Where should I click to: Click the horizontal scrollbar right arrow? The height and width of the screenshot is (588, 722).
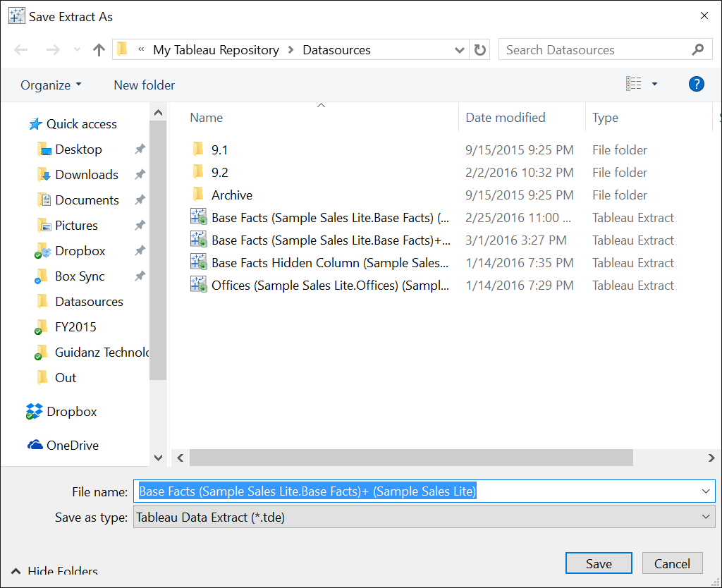coord(711,458)
